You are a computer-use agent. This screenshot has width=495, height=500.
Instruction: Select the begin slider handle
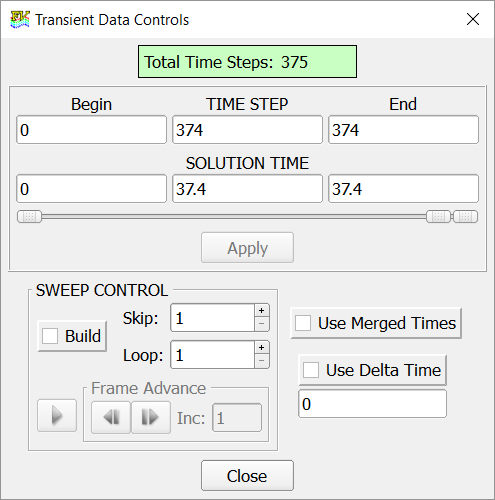click(30, 217)
